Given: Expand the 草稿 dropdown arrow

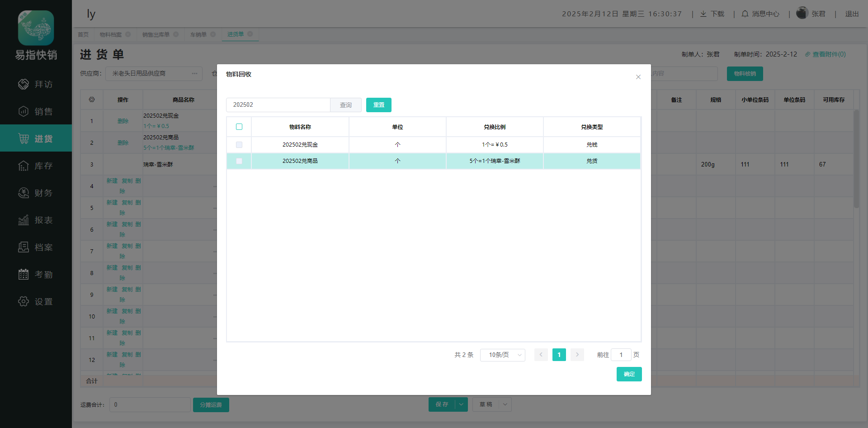Looking at the screenshot, I should (x=505, y=404).
